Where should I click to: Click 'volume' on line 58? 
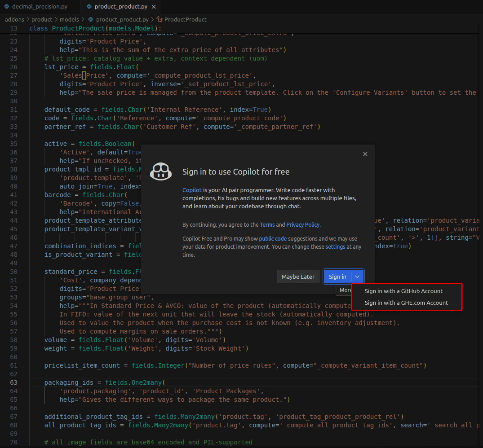(55, 340)
